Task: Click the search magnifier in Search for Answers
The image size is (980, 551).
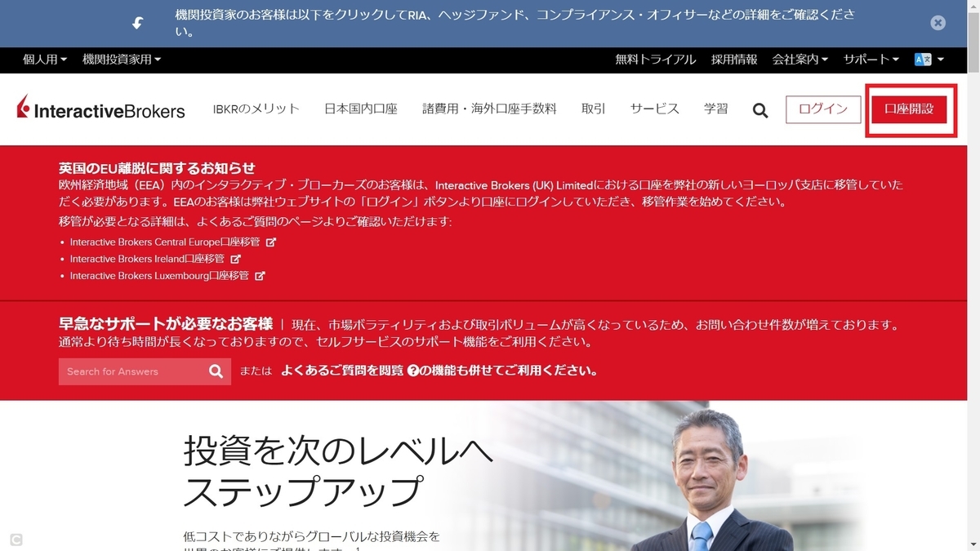Action: point(216,371)
